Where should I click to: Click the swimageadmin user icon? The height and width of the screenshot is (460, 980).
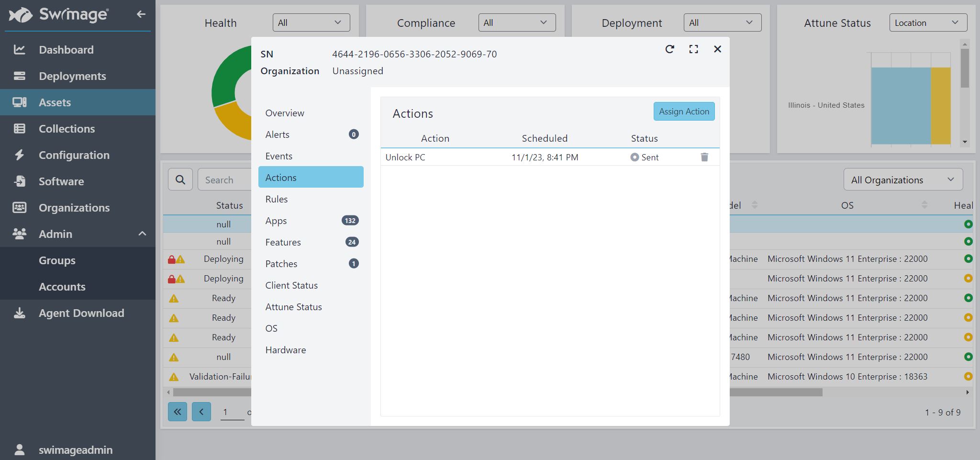click(x=19, y=449)
